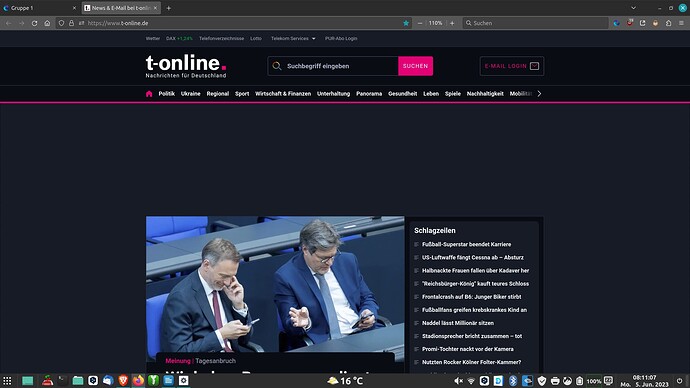Viewport: 690px width, 388px height.
Task: Toggle the bookmark star for this page
Action: [x=406, y=23]
